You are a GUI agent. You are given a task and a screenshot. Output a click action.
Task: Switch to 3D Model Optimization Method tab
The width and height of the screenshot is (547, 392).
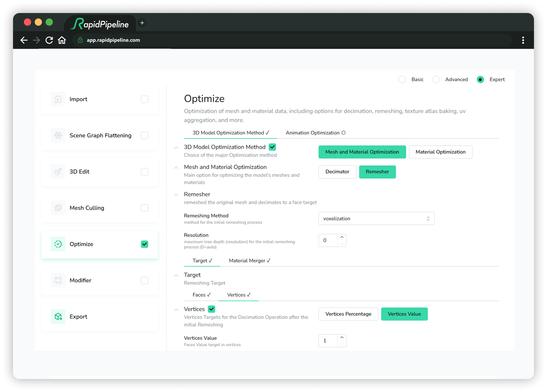[231, 133]
